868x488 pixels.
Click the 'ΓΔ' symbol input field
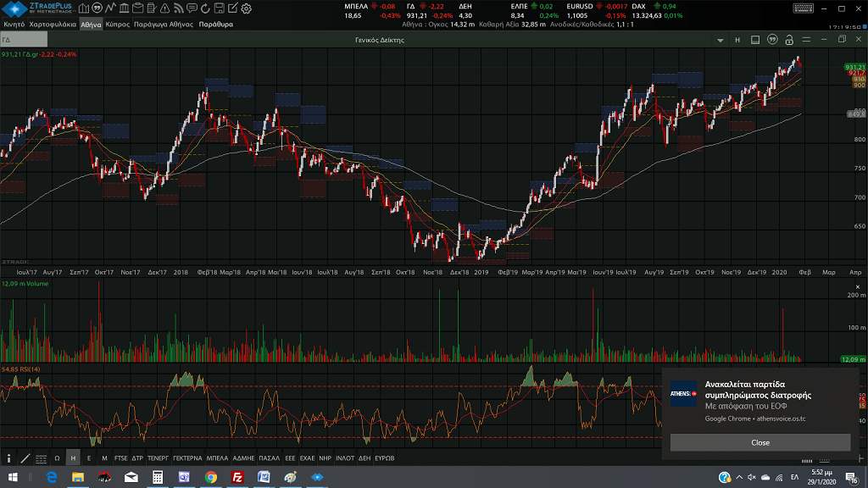(25, 40)
